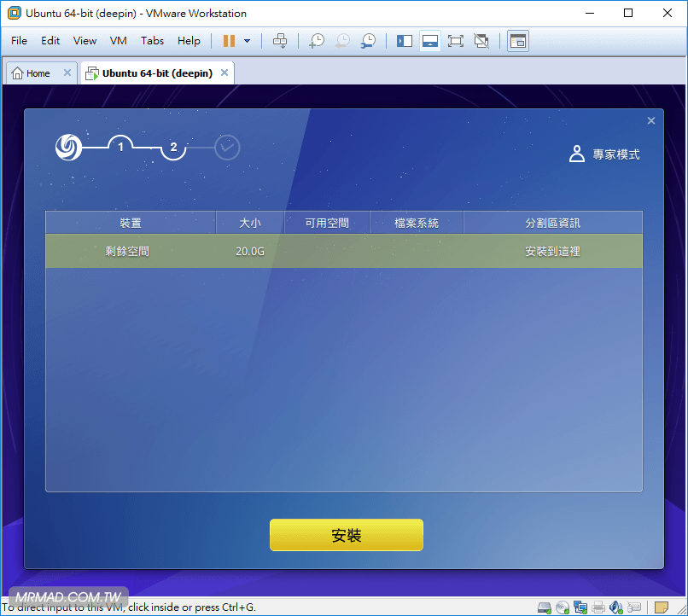Close the Ubuntu 64-bit (deepin) tab
This screenshot has height=616, width=688.
(x=224, y=73)
